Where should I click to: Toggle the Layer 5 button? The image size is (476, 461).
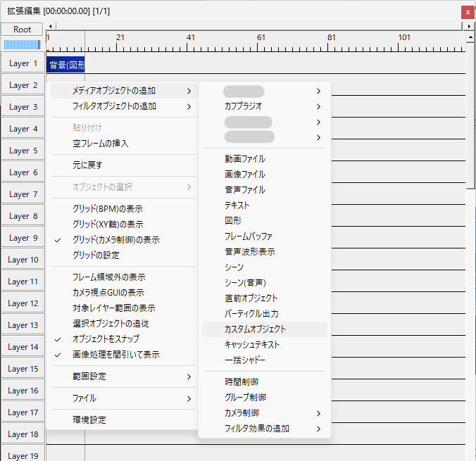pos(23,151)
